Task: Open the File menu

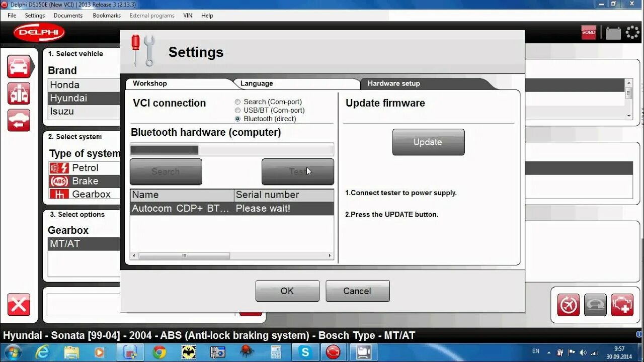Action: [12, 16]
